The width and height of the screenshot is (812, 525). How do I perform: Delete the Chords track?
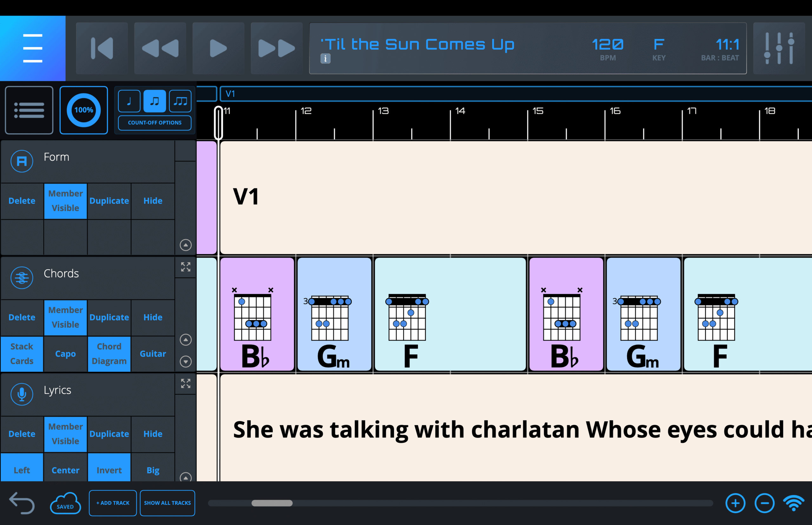(x=22, y=318)
